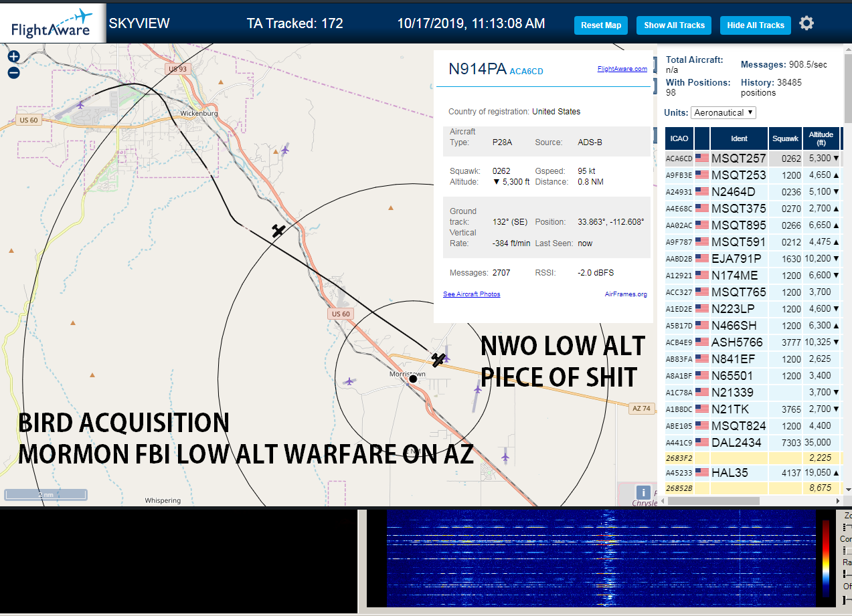Select the MSQT591 aircraft row
852x616 pixels.
coord(753,242)
